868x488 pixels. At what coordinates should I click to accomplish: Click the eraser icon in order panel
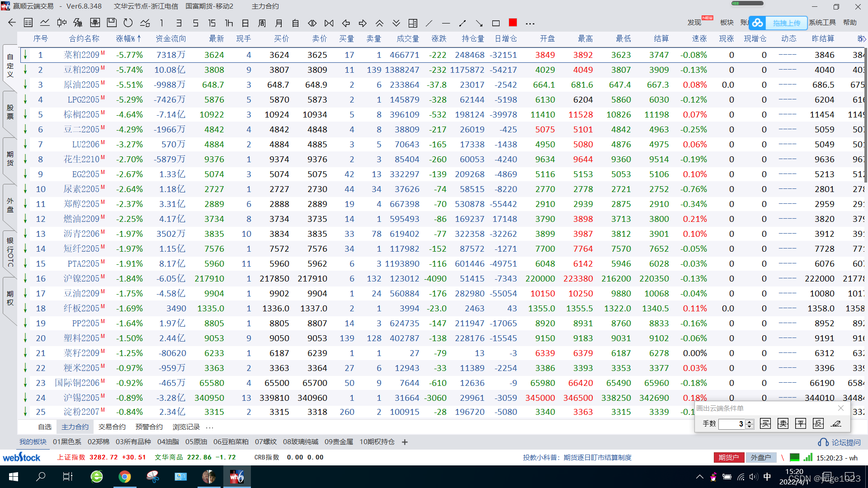[836, 423]
